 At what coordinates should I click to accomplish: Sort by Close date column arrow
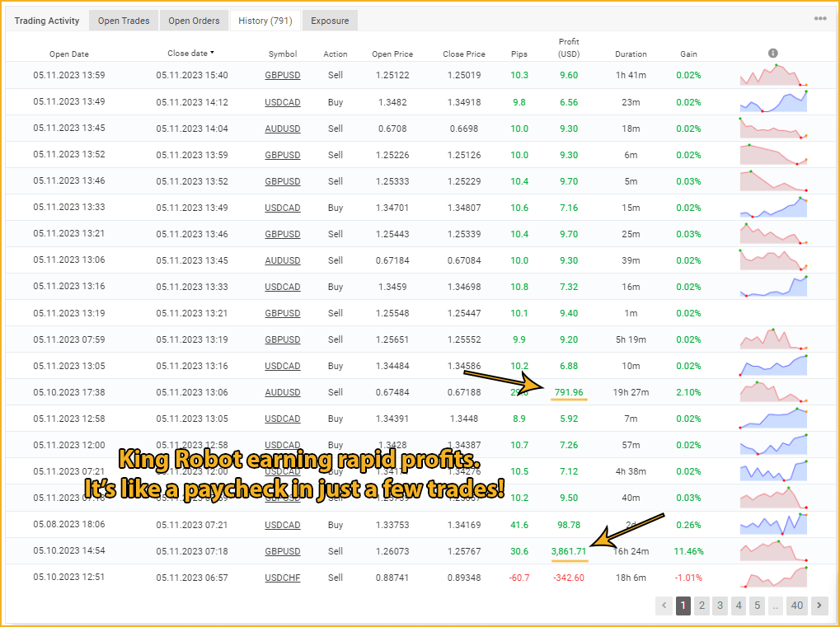[x=212, y=53]
